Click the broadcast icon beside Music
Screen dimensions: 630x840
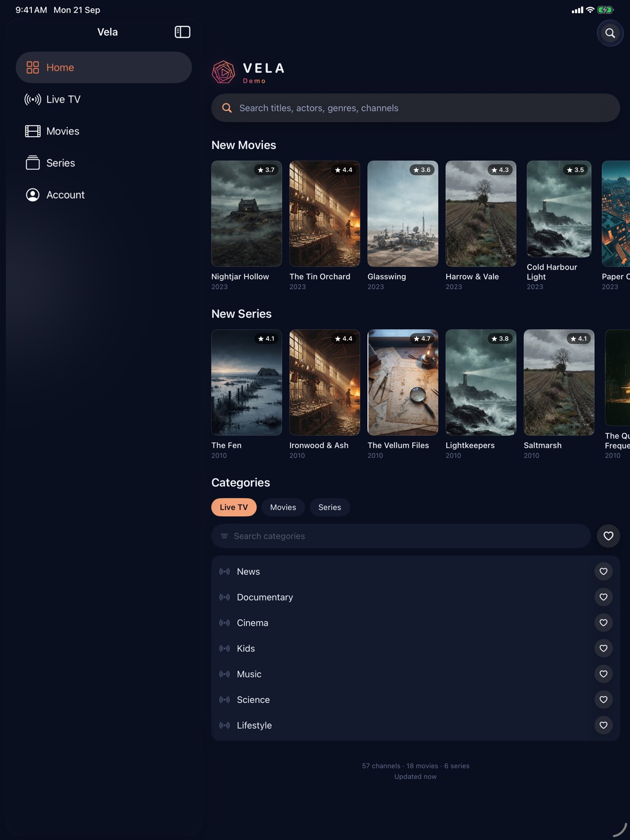coord(225,674)
